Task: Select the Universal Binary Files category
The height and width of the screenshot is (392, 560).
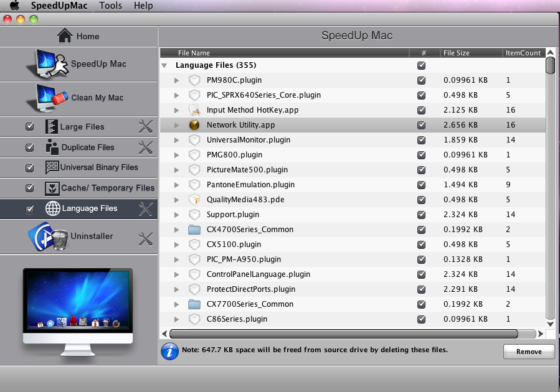Action: coord(78,167)
